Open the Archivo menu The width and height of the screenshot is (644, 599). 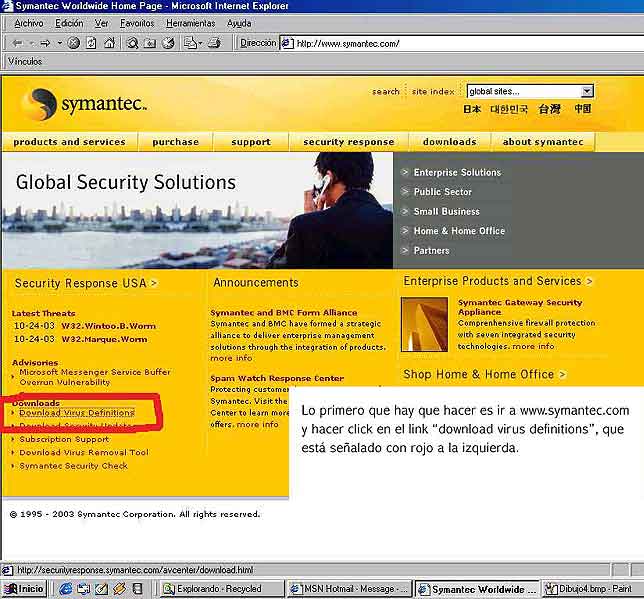pyautogui.click(x=29, y=23)
